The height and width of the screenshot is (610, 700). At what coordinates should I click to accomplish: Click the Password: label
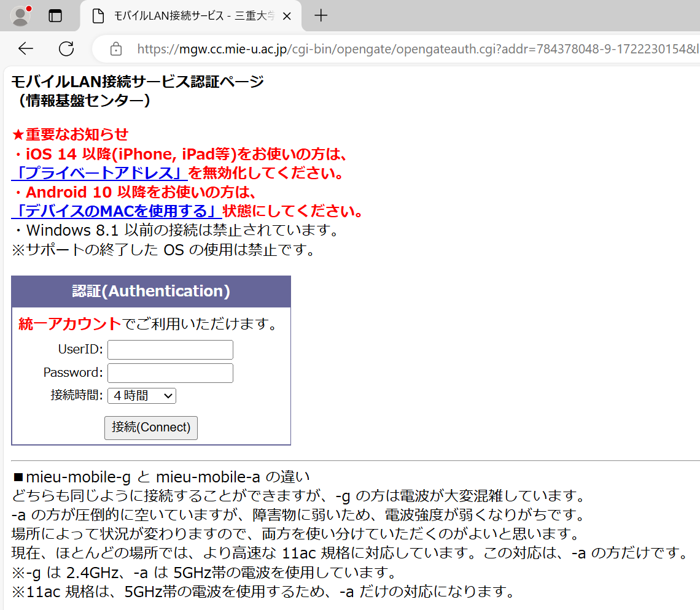pyautogui.click(x=73, y=372)
